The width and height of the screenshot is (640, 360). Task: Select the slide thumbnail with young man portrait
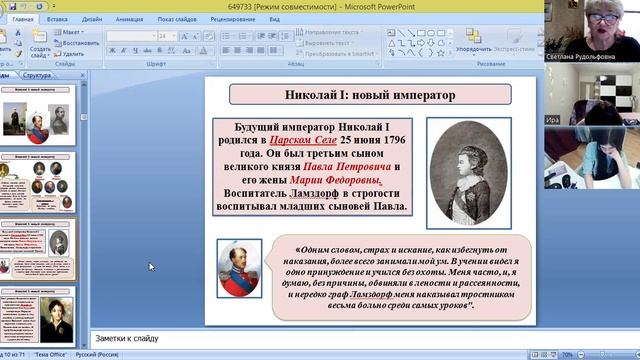[x=38, y=316]
